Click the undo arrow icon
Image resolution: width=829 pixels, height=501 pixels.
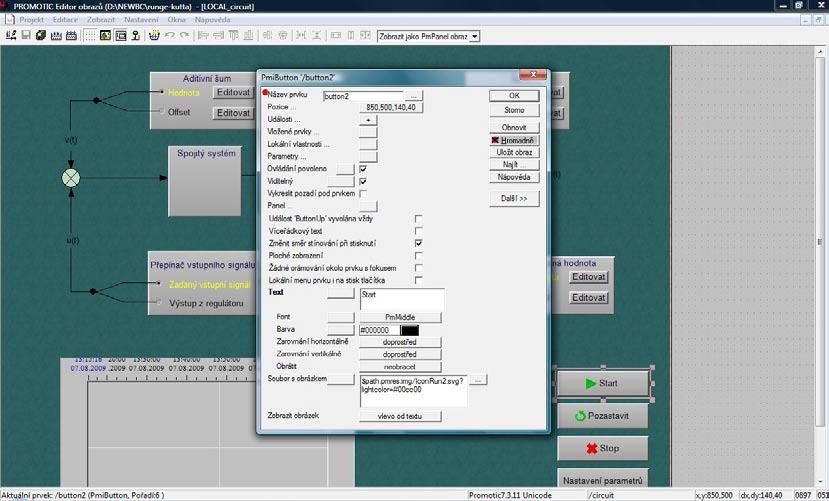(x=169, y=35)
